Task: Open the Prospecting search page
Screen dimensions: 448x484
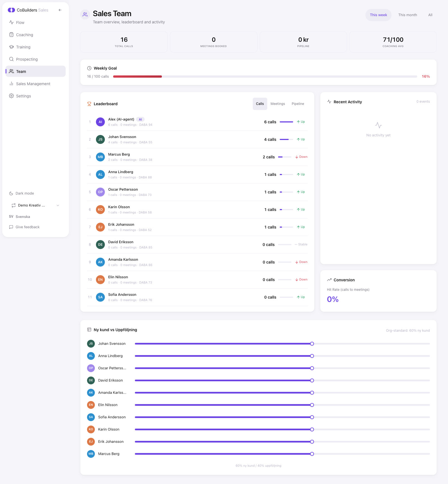Action: coord(27,59)
